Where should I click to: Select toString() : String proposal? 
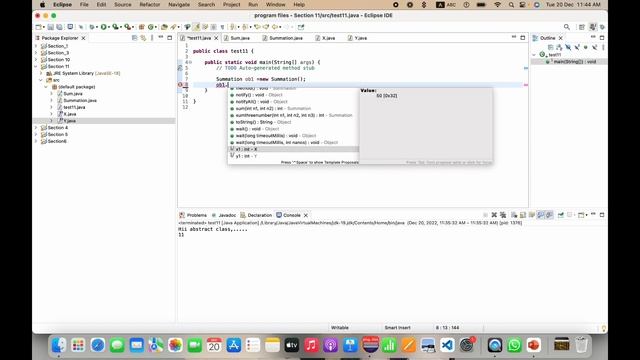point(293,122)
